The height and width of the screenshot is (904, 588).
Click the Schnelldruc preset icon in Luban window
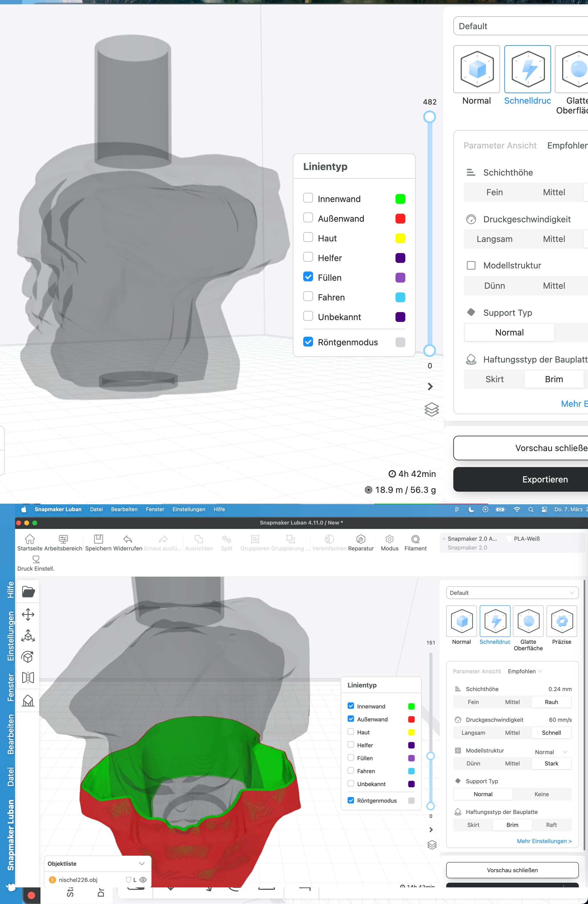pos(495,621)
